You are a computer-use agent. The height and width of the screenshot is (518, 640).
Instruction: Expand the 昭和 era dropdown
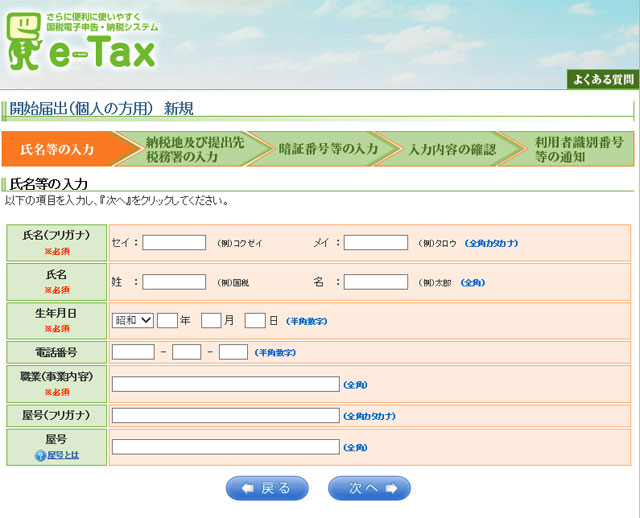click(132, 321)
